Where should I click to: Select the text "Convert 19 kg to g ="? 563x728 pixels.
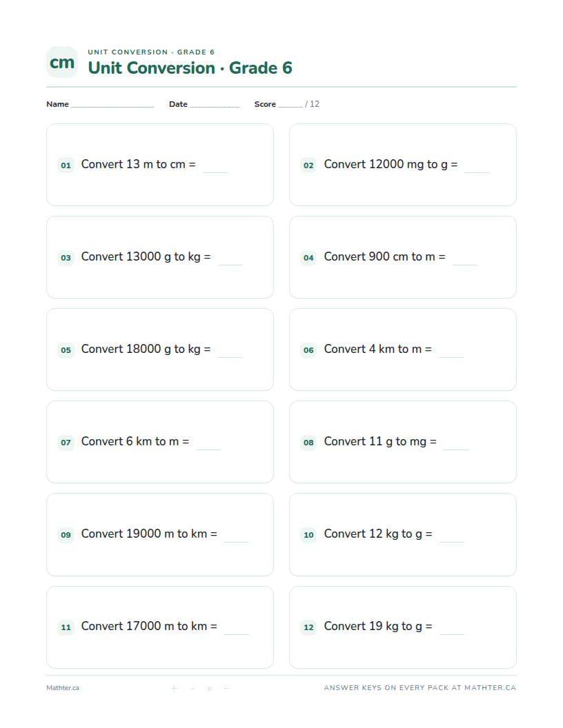click(378, 627)
